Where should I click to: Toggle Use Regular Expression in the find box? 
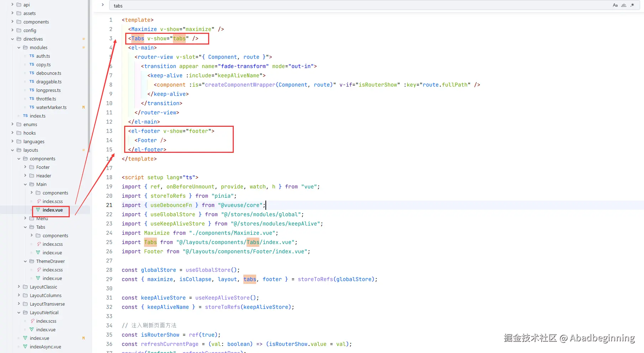point(632,5)
